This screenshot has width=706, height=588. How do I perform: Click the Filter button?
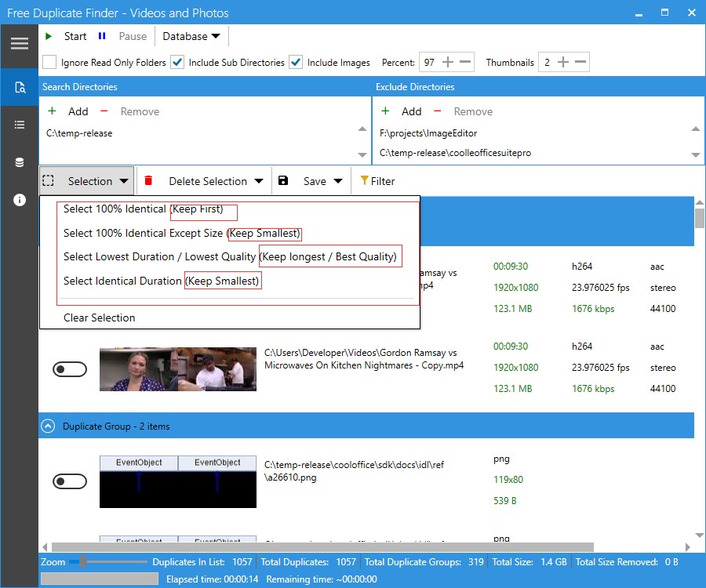coord(377,181)
